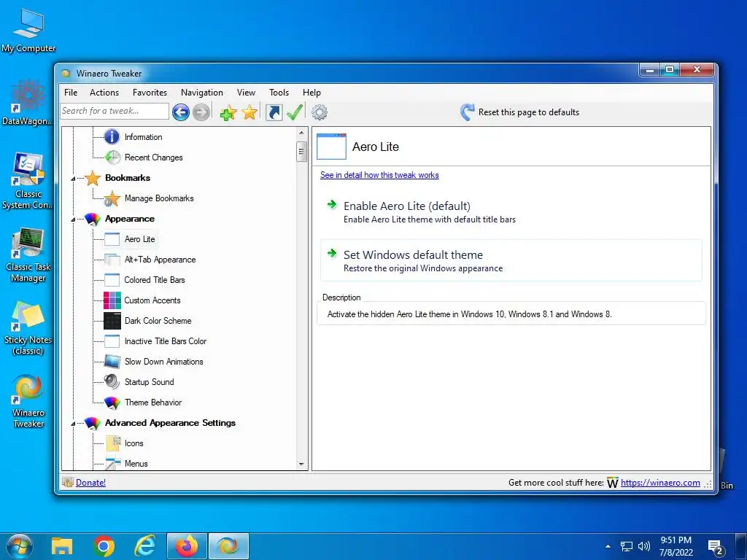Image resolution: width=747 pixels, height=560 pixels.
Task: Select the Recent Changes clock icon
Action: pos(112,157)
